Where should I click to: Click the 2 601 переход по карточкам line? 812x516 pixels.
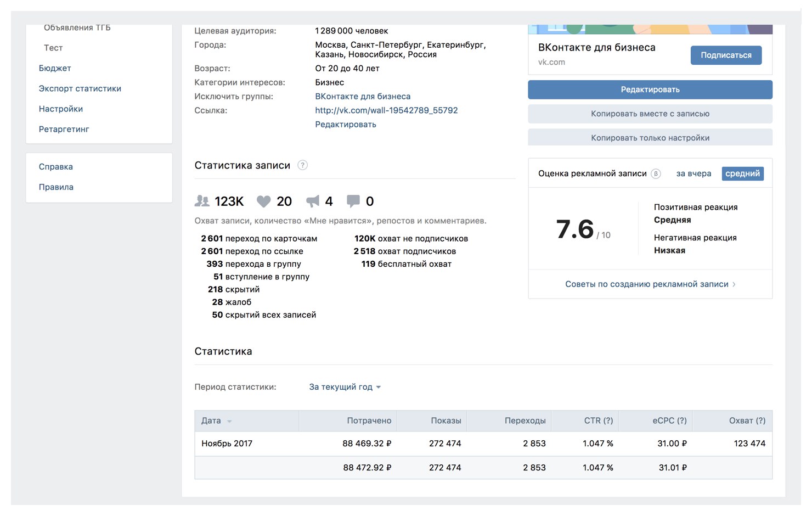(259, 239)
